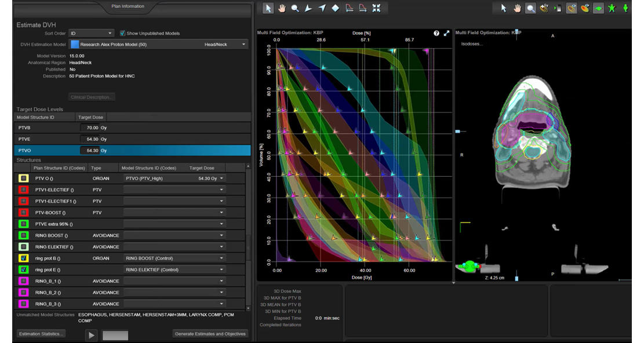Click the add dose level Gy icon

coord(544,8)
